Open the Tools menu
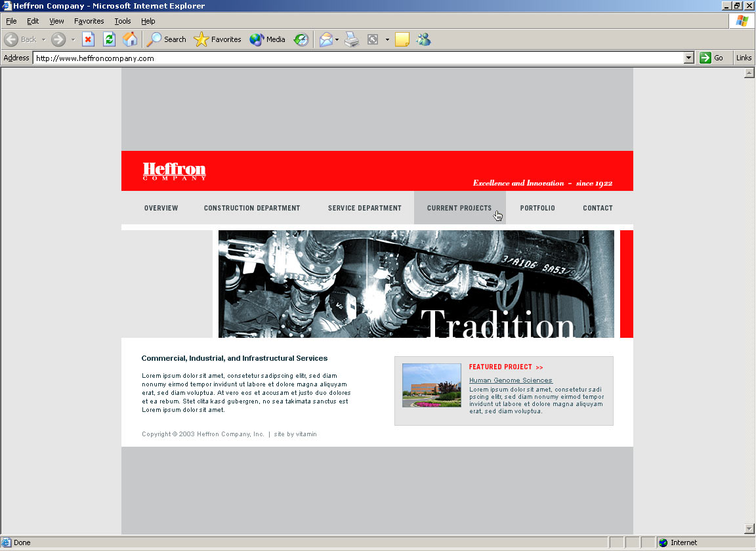 tap(122, 21)
